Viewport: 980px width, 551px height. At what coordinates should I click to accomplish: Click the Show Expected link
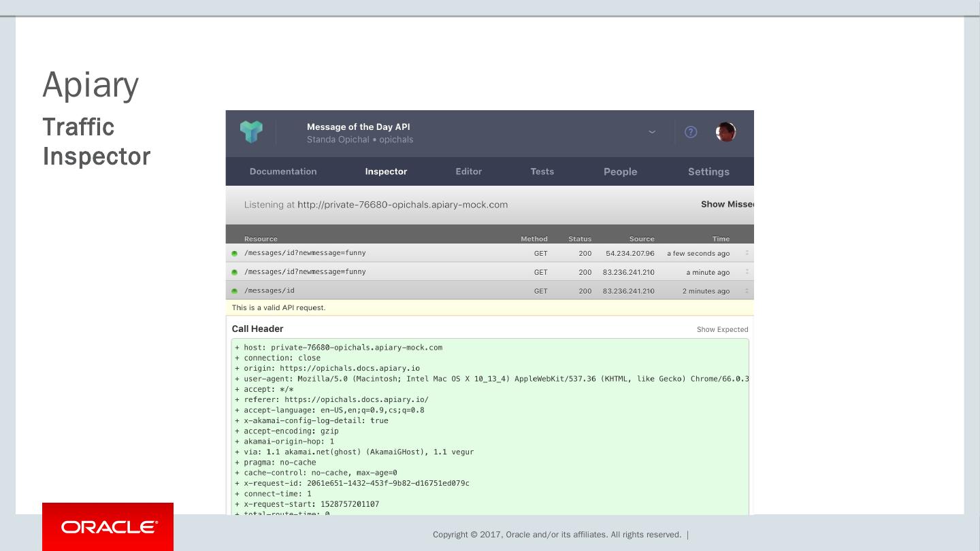tap(723, 329)
